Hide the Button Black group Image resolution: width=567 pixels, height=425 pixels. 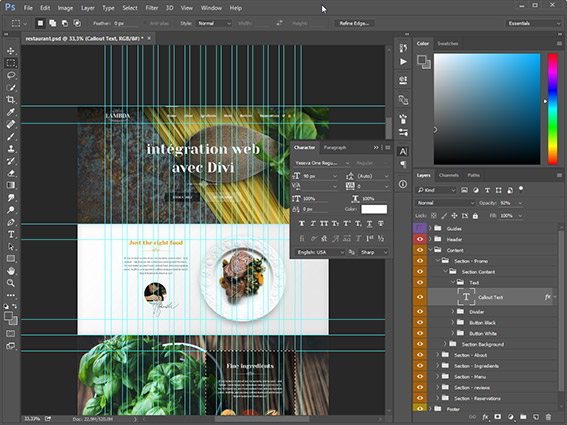(x=420, y=322)
